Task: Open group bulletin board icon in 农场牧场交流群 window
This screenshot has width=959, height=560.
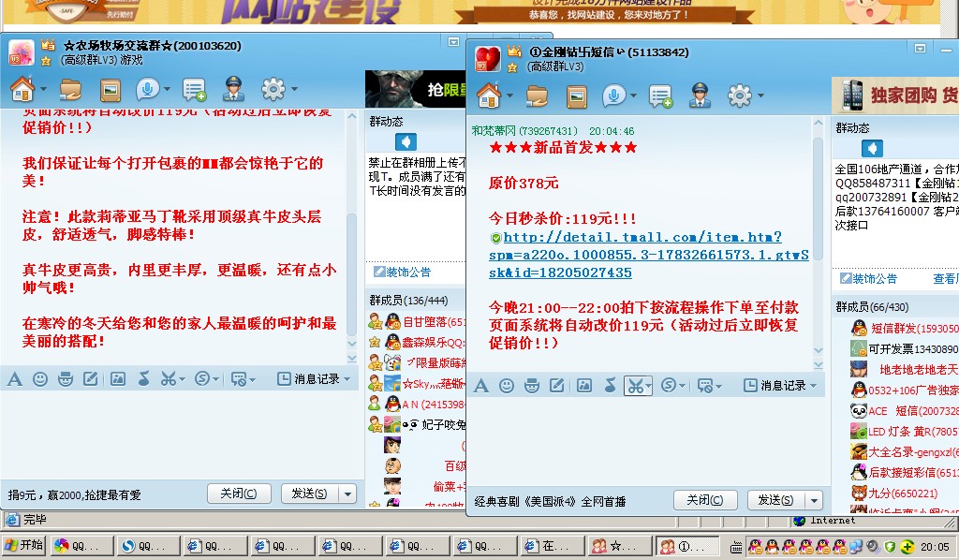Action: (x=194, y=90)
